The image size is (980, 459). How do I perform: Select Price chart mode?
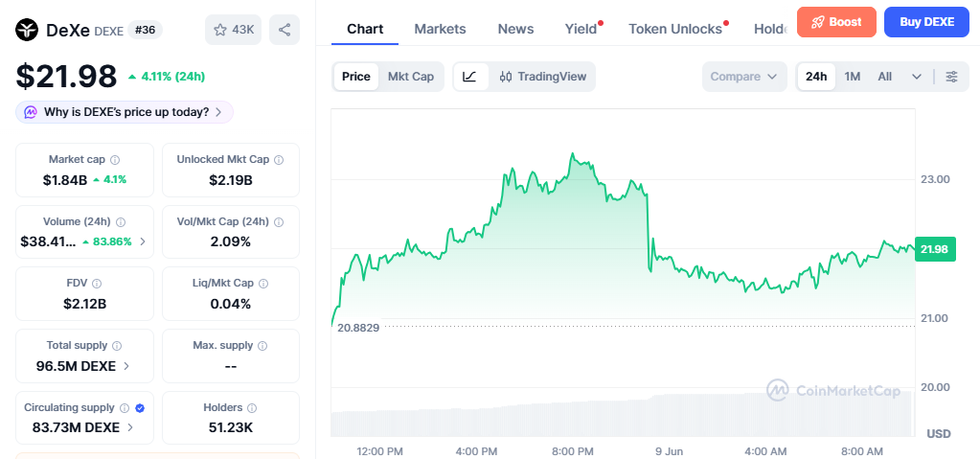pyautogui.click(x=356, y=77)
